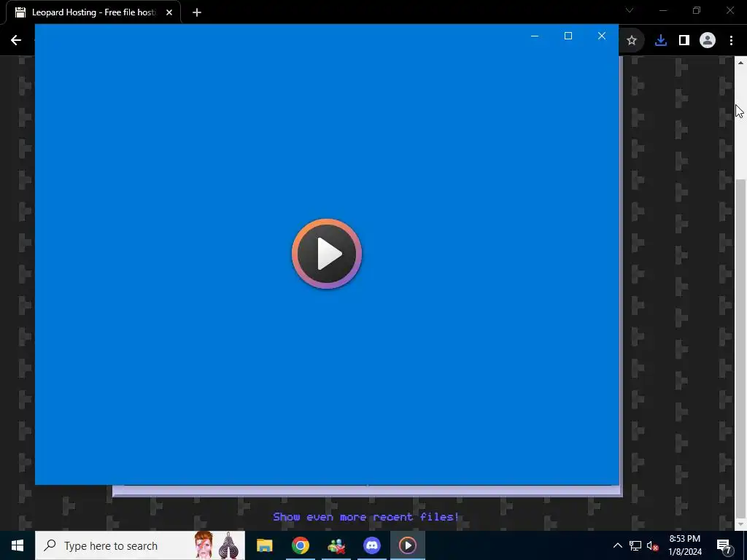Viewport: 747px width, 560px height.
Task: Go back with Chrome's back arrow
Action: coord(16,40)
